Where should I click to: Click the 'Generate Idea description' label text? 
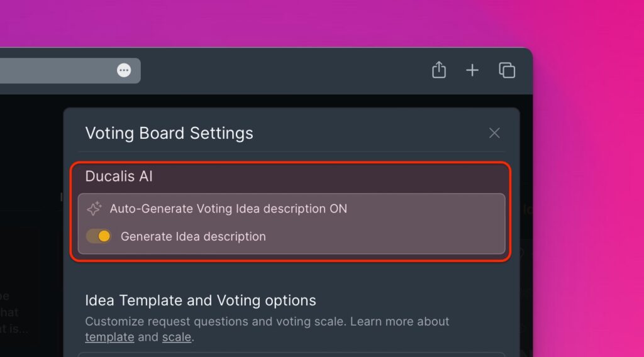coord(193,237)
